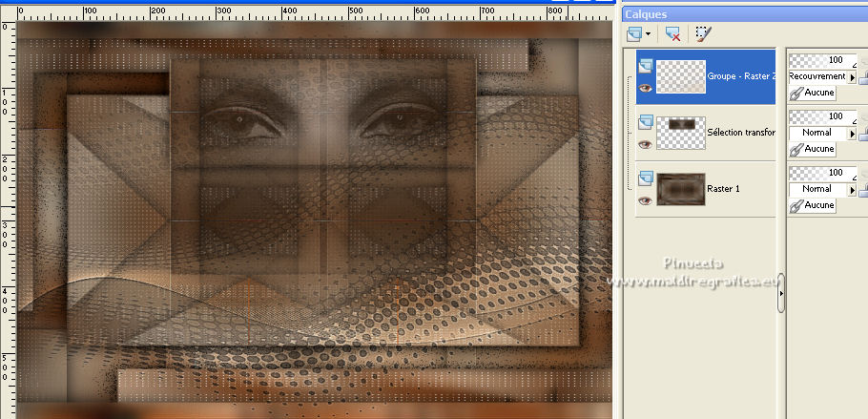Click the Sélection transformée layer name
The image size is (868, 419).
click(x=741, y=133)
